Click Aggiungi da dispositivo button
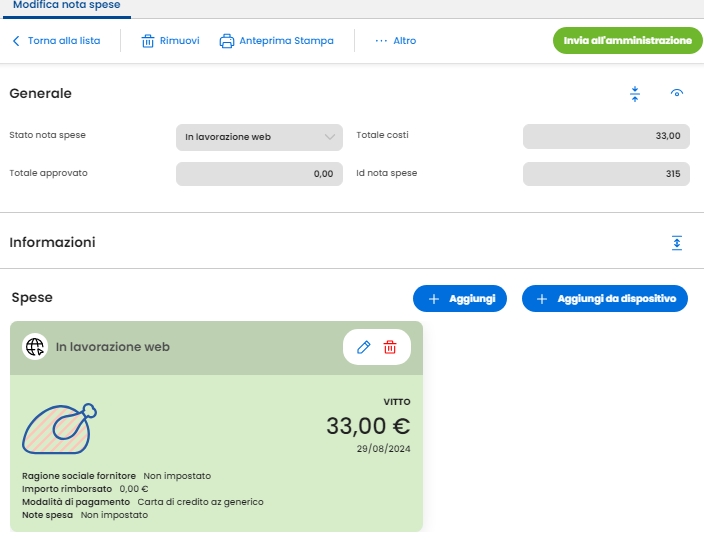Image resolution: width=704 pixels, height=540 pixels. pyautogui.click(x=605, y=299)
